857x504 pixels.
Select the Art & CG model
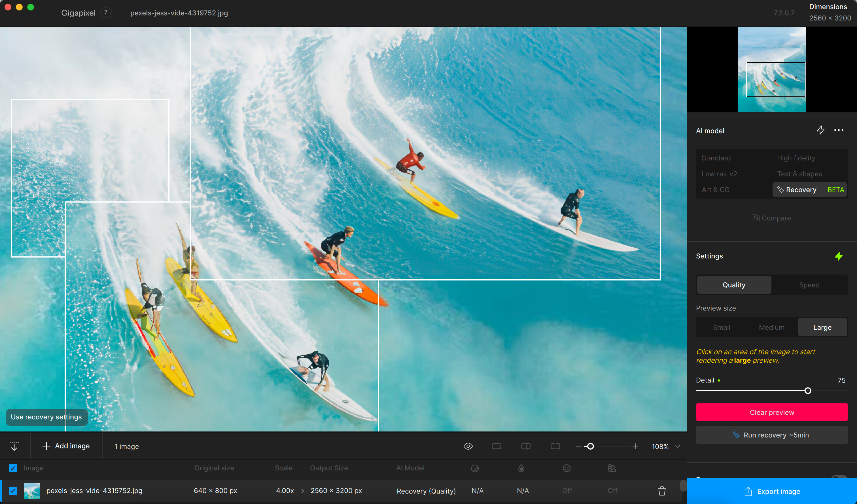click(x=716, y=190)
